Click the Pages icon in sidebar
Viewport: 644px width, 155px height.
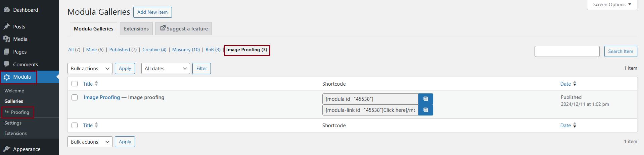point(7,52)
